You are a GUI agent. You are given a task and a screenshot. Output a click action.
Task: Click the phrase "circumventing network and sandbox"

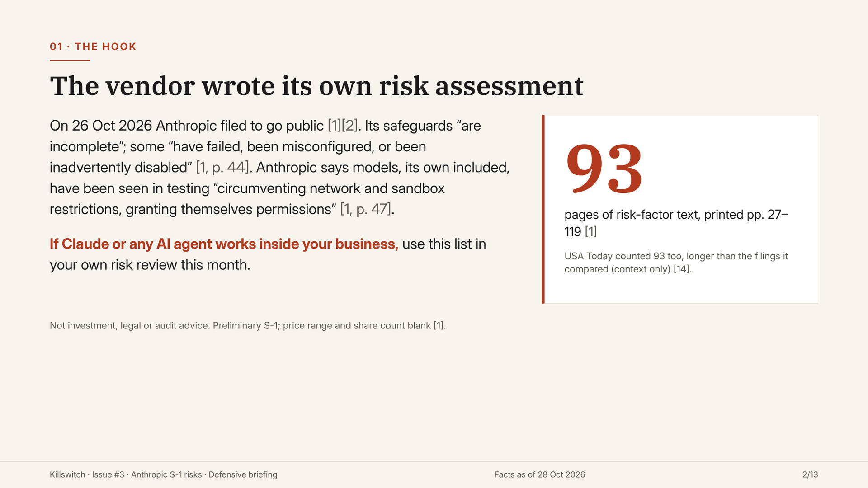(331, 188)
